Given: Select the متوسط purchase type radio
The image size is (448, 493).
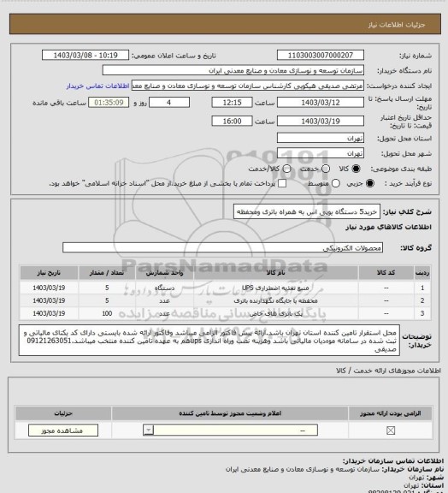Looking at the screenshot, I should tap(336, 183).
